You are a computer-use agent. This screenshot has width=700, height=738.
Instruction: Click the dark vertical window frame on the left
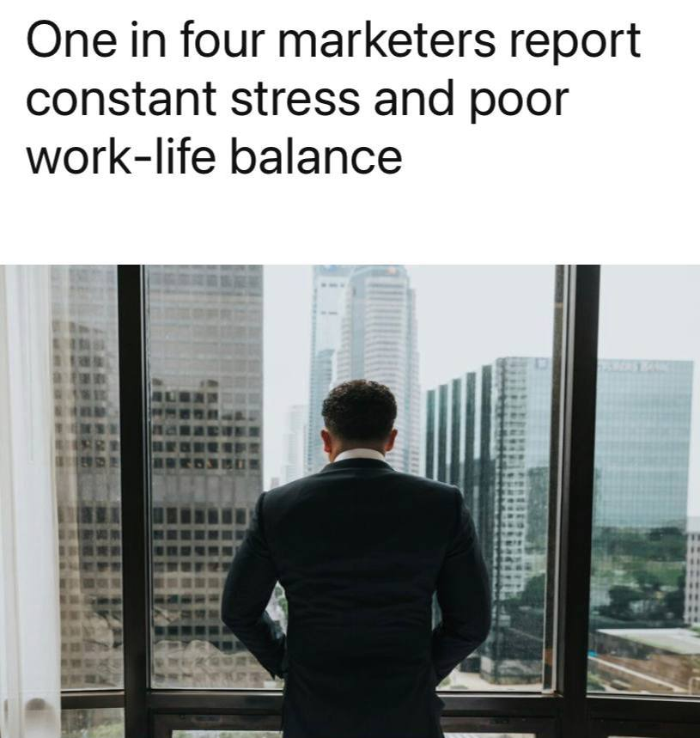(132, 501)
